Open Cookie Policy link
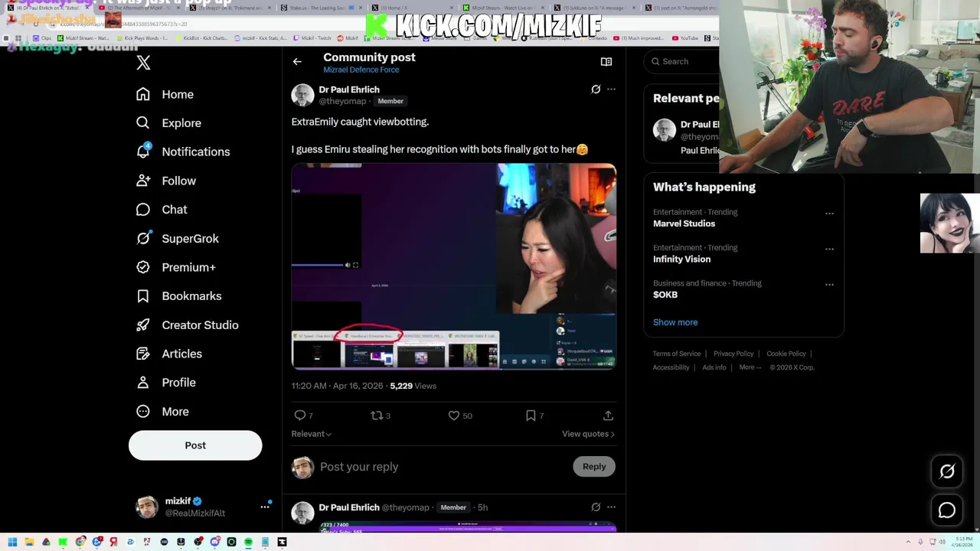980x551 pixels. 786,354
